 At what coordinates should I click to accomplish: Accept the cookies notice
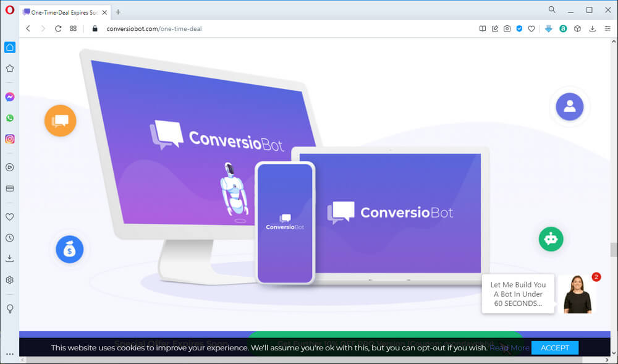click(x=554, y=348)
